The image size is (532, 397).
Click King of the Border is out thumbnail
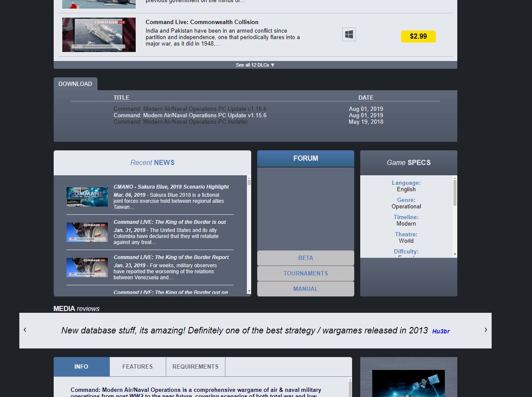[87, 232]
